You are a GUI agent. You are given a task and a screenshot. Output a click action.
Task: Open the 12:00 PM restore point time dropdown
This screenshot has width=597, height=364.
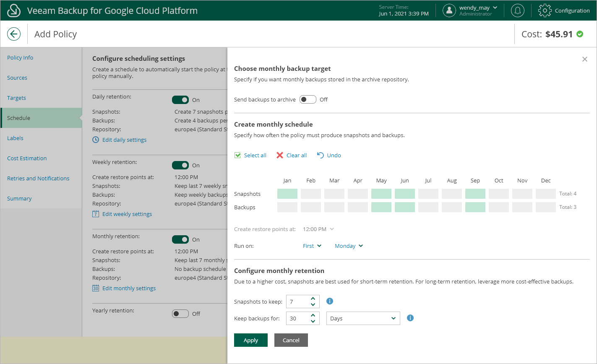click(318, 229)
